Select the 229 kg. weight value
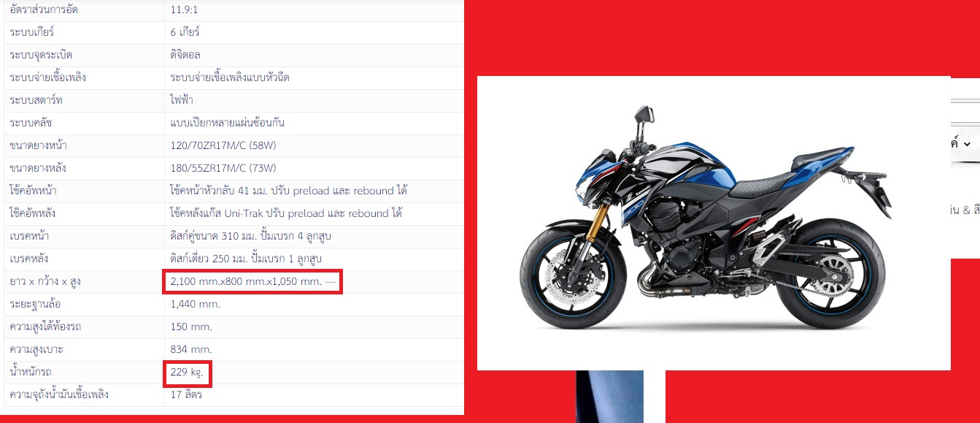 click(x=188, y=373)
